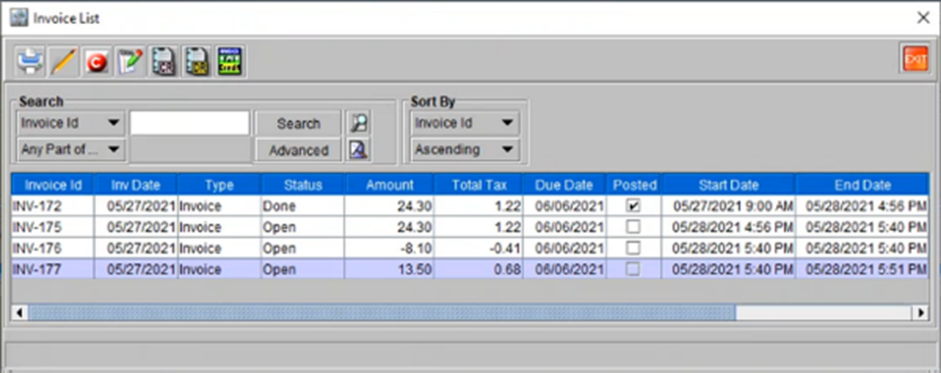Image resolution: width=941 pixels, height=373 pixels.
Task: Click the green and blue striped toolbar icon
Action: click(x=230, y=61)
